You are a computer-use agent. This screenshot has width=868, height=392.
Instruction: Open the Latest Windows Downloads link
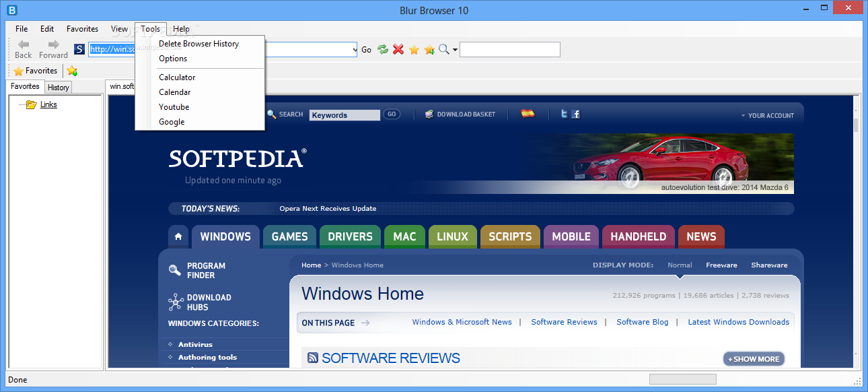coord(738,322)
